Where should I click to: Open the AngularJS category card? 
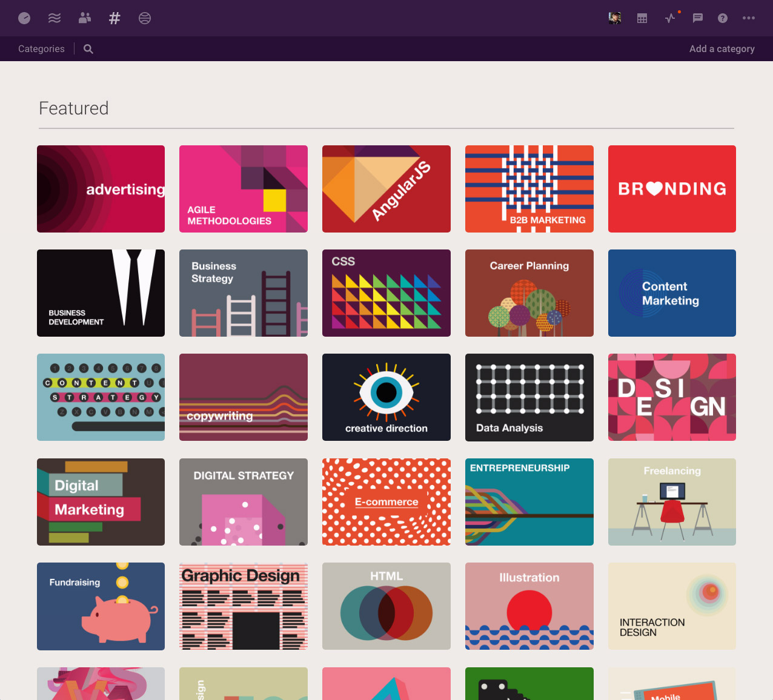pyautogui.click(x=386, y=189)
